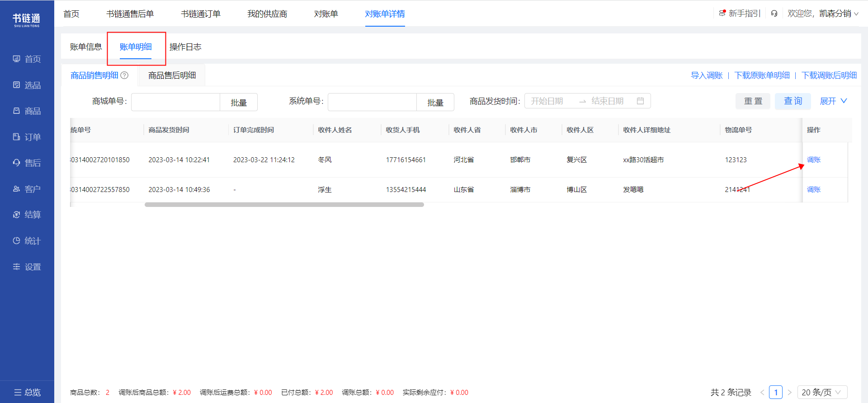
Task: Click 下载调账后明细 link
Action: pyautogui.click(x=829, y=75)
